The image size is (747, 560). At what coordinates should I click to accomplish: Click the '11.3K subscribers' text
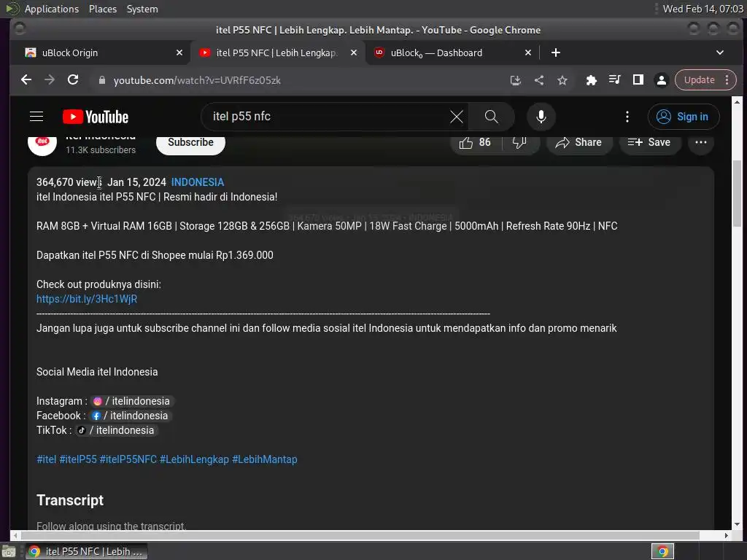tap(101, 150)
